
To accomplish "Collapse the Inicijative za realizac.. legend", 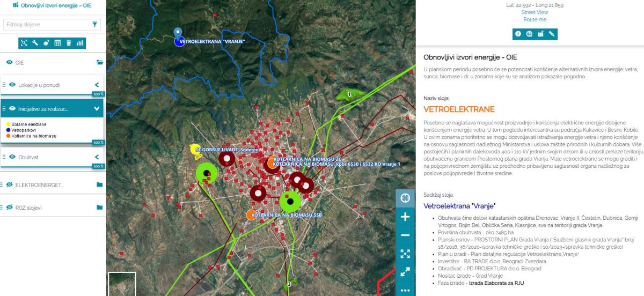I will [x=97, y=108].
